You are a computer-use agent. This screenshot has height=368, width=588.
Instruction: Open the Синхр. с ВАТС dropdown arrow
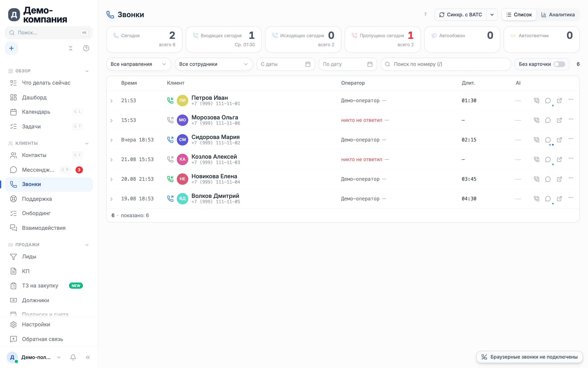492,15
